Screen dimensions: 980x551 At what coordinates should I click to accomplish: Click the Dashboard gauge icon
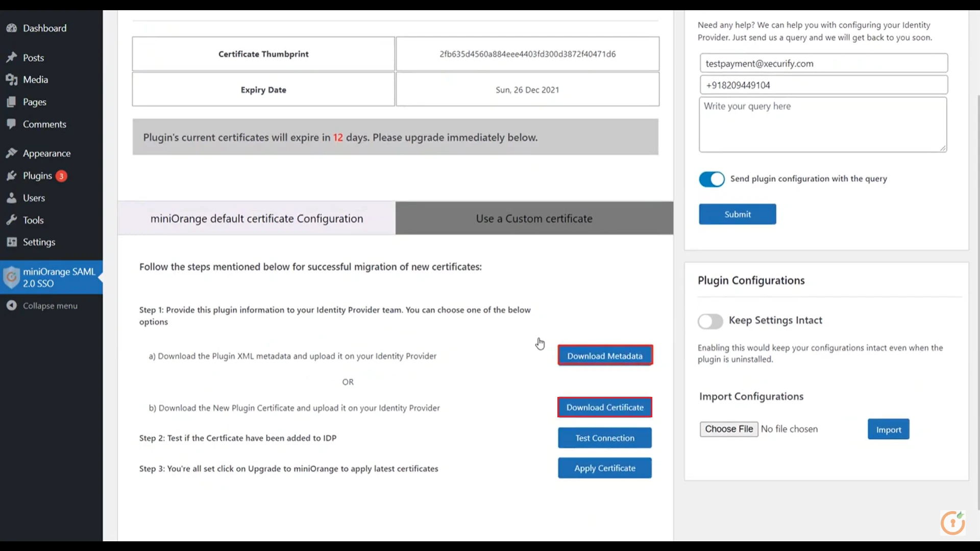[x=12, y=28]
